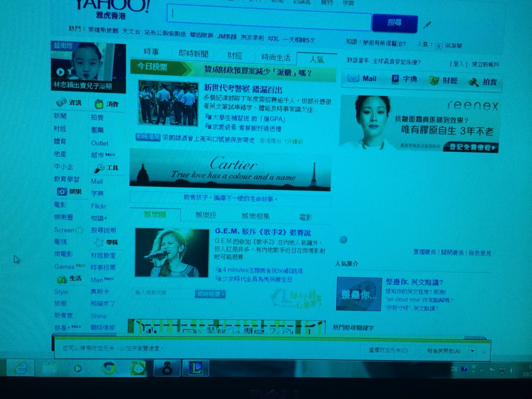
Task: Click the info icon below the reenex ad
Action: click(x=343, y=240)
